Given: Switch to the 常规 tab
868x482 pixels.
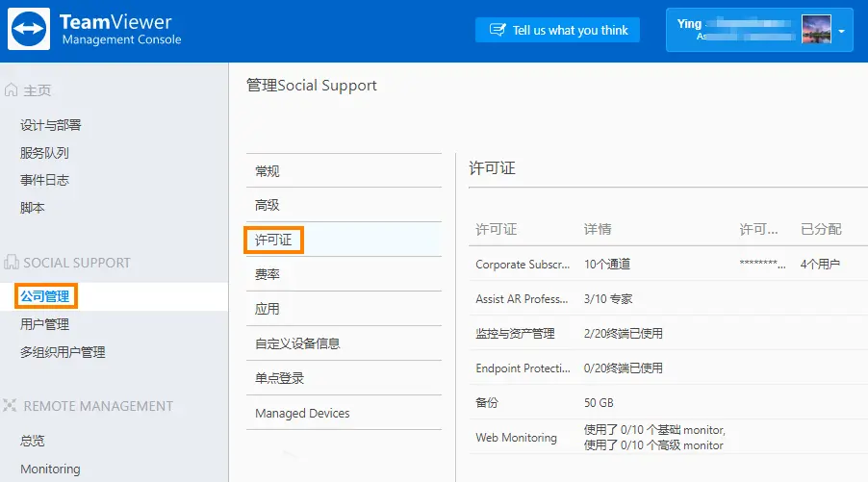Looking at the screenshot, I should (x=344, y=171).
